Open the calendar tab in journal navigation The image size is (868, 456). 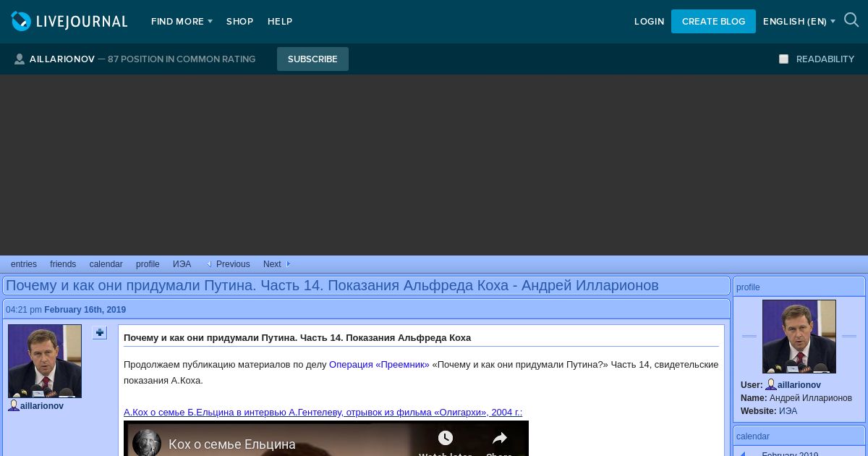click(x=106, y=264)
